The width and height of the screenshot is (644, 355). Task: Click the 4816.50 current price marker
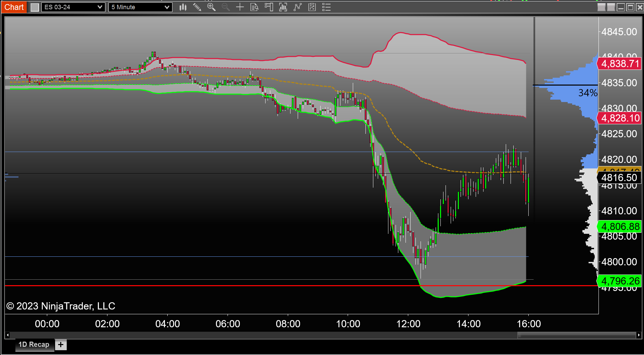(619, 178)
